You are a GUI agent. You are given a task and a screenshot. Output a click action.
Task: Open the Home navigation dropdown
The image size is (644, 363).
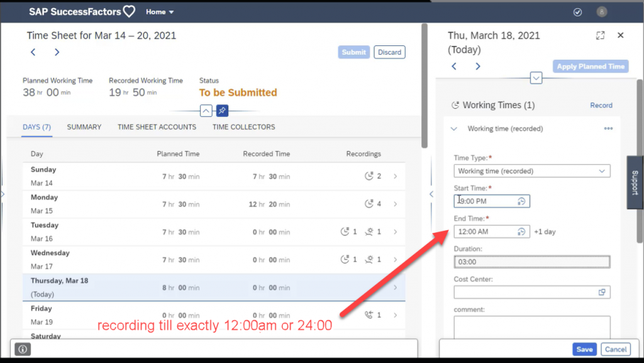pyautogui.click(x=160, y=12)
